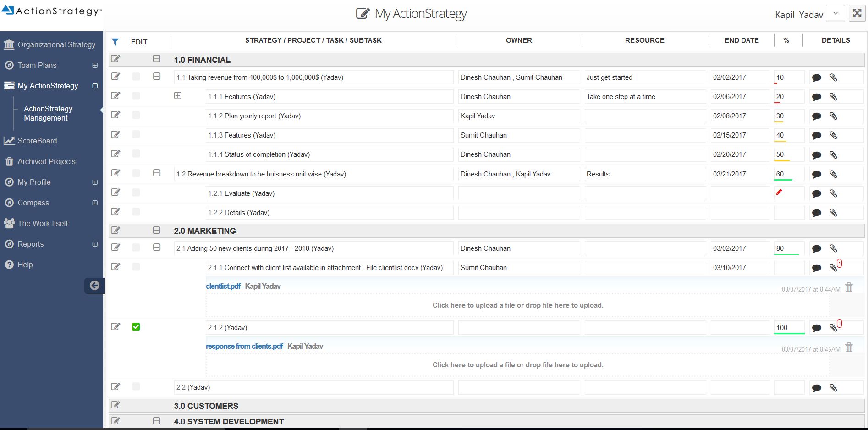
Task: Open response from clients.pdf link
Action: click(244, 346)
